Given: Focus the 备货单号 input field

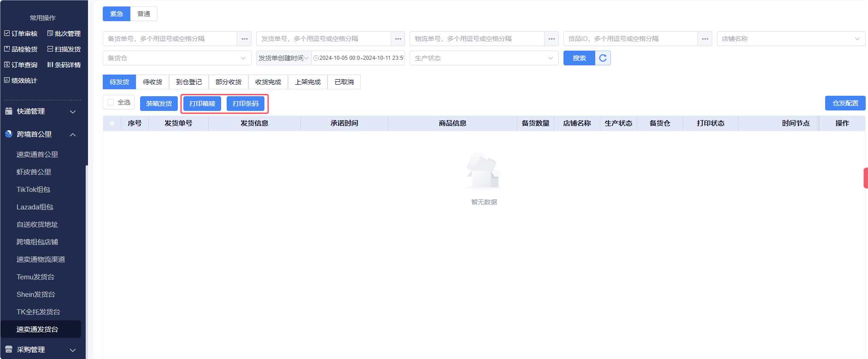Looking at the screenshot, I should click(x=170, y=39).
